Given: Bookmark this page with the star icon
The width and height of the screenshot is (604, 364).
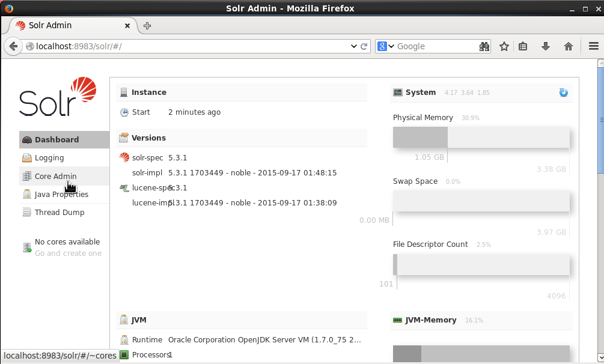Looking at the screenshot, I should pyautogui.click(x=504, y=47).
